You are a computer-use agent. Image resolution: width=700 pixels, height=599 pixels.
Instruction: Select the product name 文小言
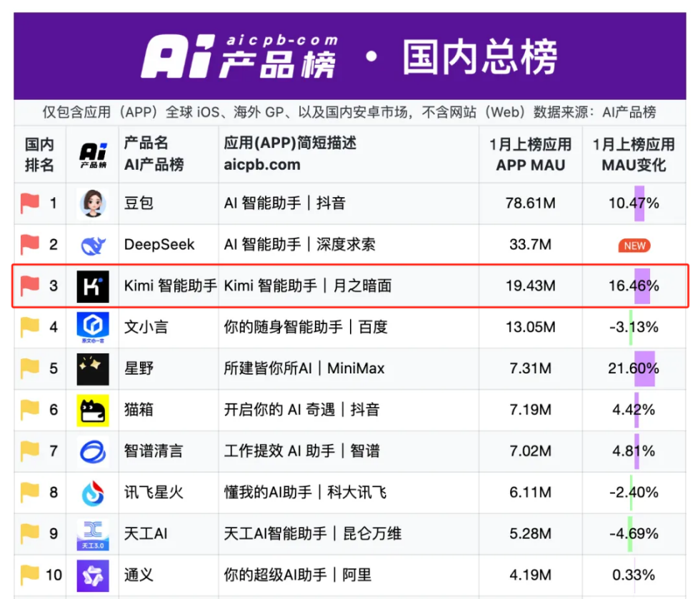[146, 327]
